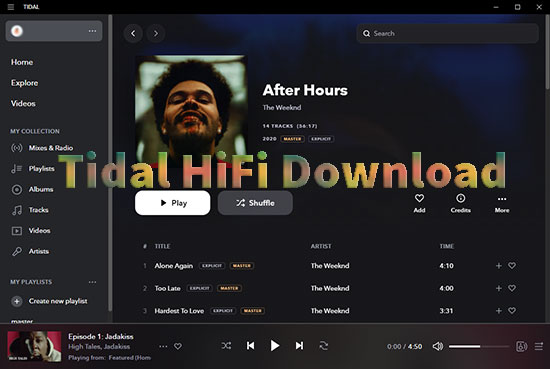Skip to the next track
Image resolution: width=550 pixels, height=369 pixels.
coord(299,346)
